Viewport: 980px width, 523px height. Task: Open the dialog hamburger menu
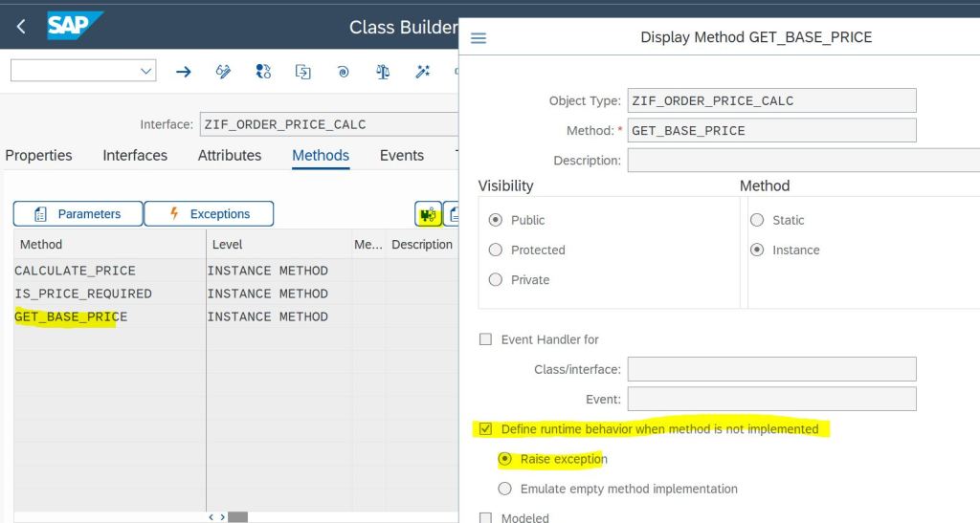(x=479, y=38)
